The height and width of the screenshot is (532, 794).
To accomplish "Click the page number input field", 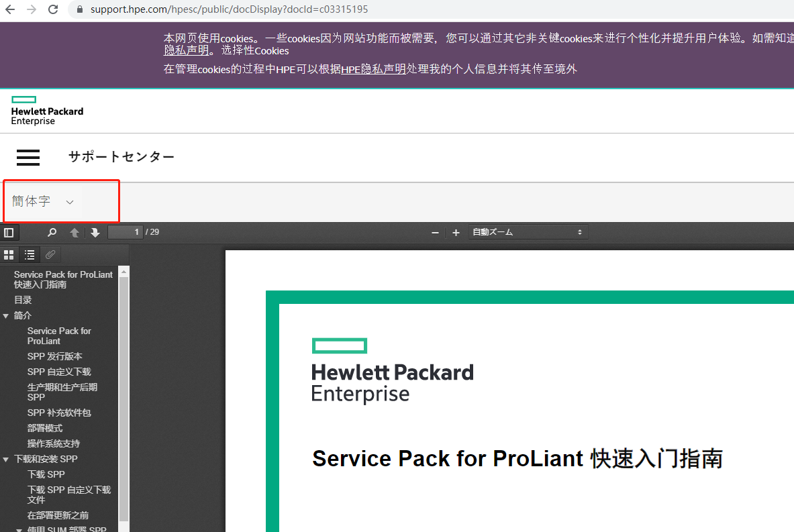I will coord(125,232).
